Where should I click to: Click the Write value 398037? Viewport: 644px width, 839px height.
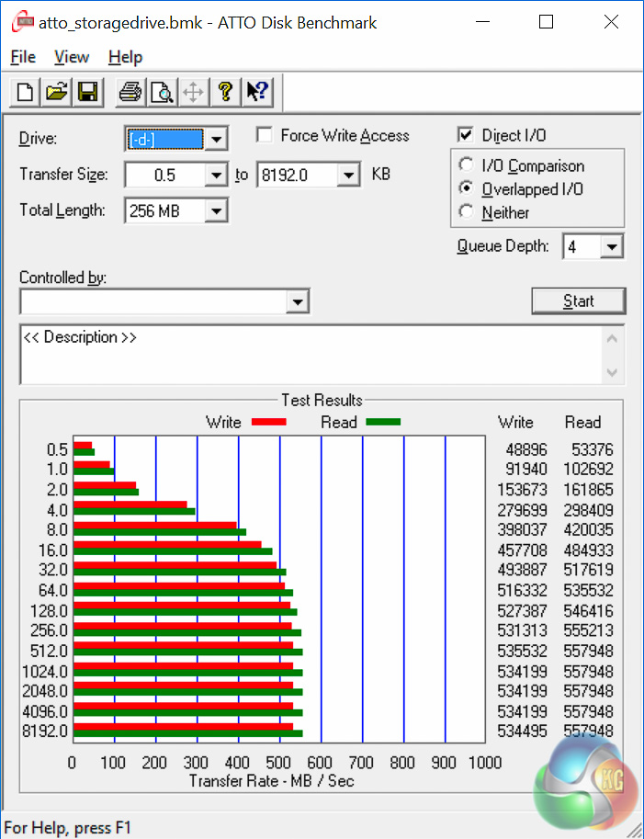click(522, 529)
